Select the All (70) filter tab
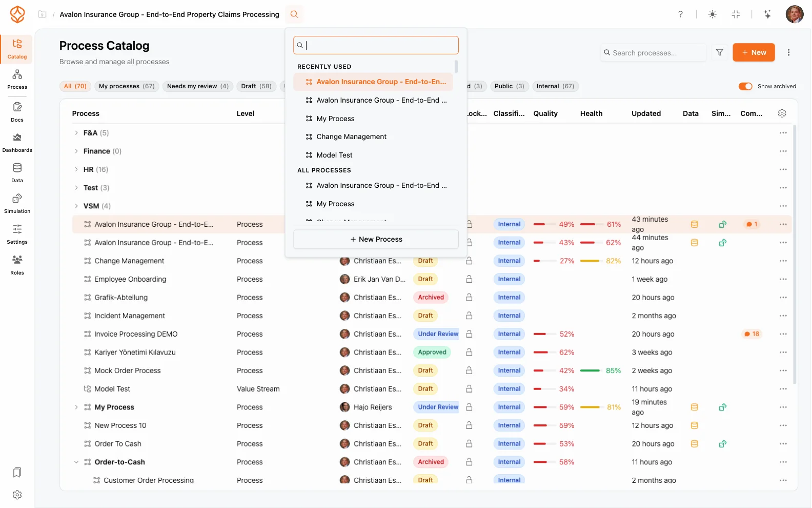 point(75,86)
